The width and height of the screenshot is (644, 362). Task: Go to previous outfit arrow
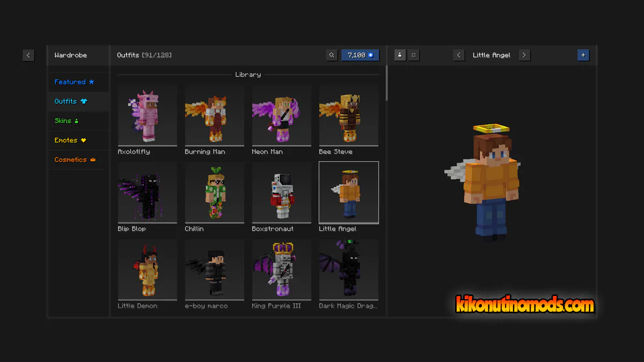[x=458, y=55]
